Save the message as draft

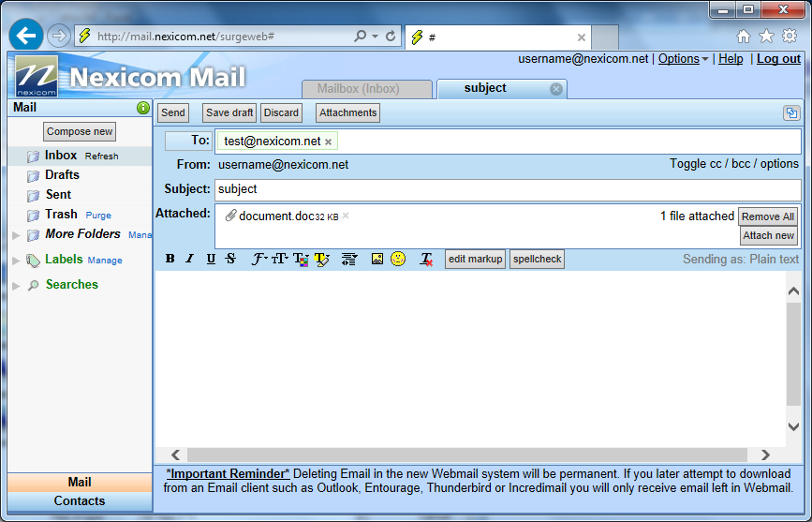coord(229,112)
